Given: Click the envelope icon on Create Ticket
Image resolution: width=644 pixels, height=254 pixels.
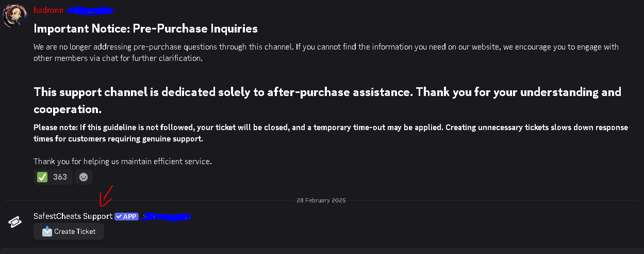Looking at the screenshot, I should coord(47,232).
